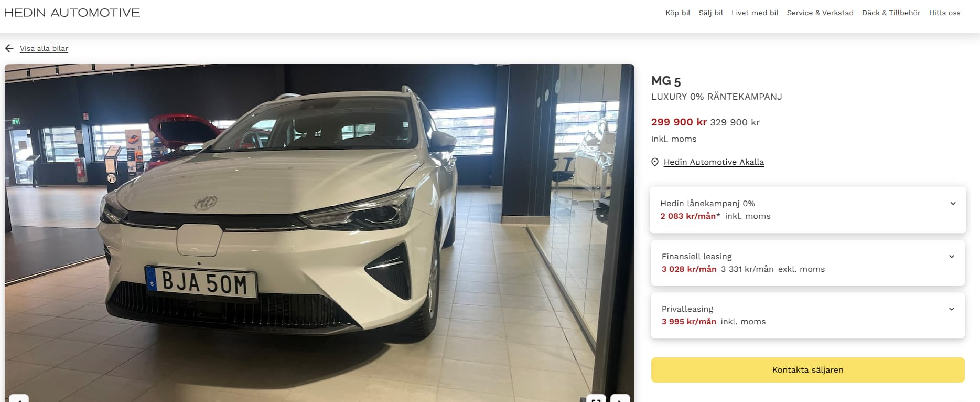Open the Hedin Automotive Akalla dealer link
The width and height of the screenshot is (980, 402).
(714, 162)
